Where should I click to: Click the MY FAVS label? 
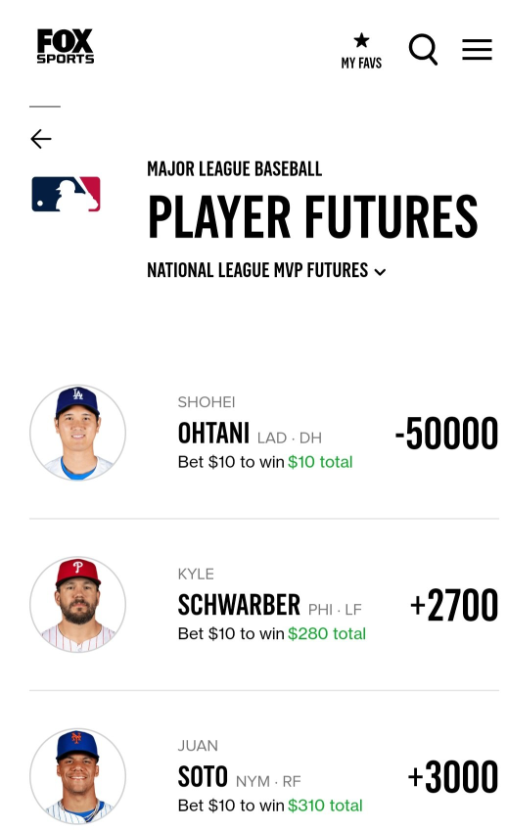(x=362, y=63)
